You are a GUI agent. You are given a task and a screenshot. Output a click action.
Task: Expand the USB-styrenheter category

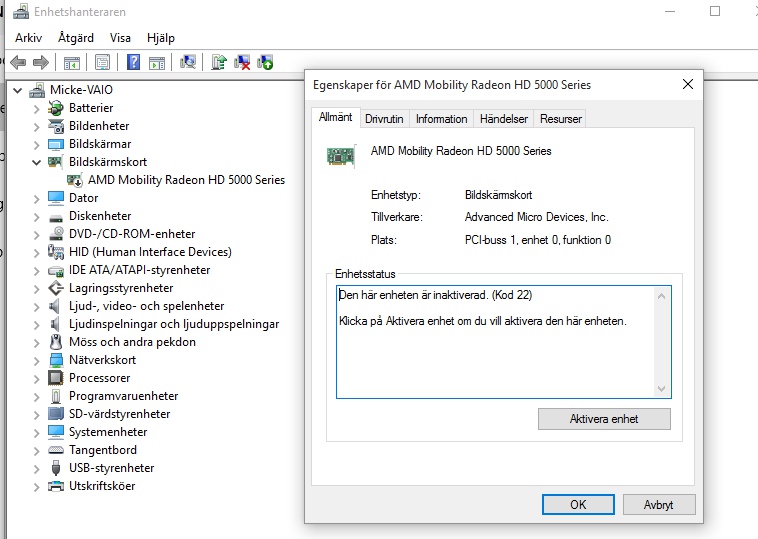(x=36, y=468)
